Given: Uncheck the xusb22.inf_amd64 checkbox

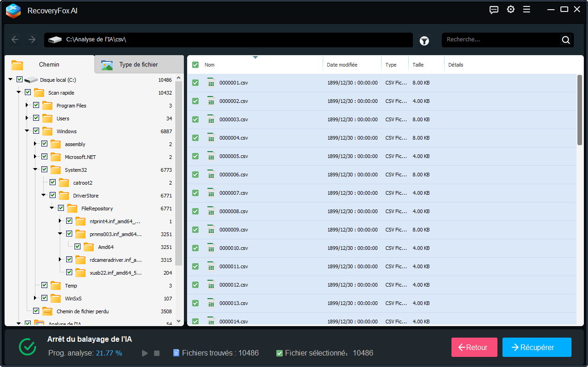Looking at the screenshot, I should (x=69, y=272).
